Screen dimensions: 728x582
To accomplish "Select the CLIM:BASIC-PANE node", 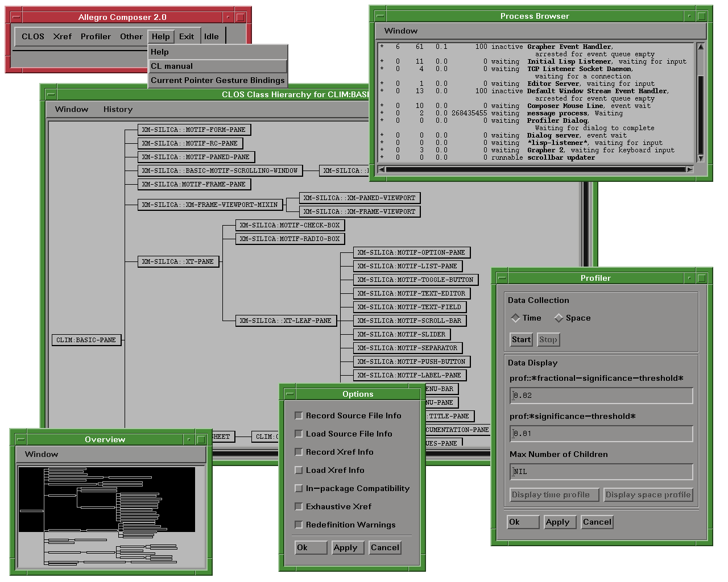I will point(86,340).
